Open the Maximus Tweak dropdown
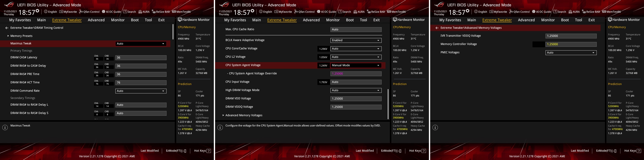Screen dimensions: 644x160 [141, 44]
